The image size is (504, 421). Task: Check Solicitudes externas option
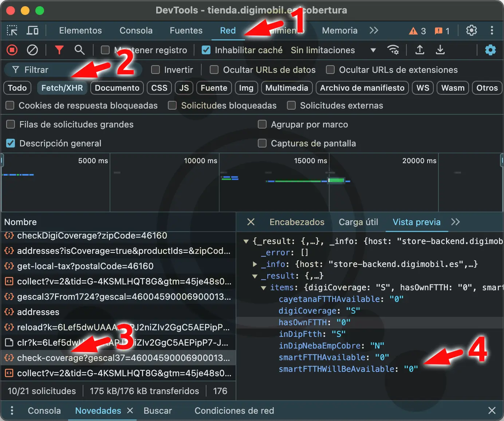291,105
